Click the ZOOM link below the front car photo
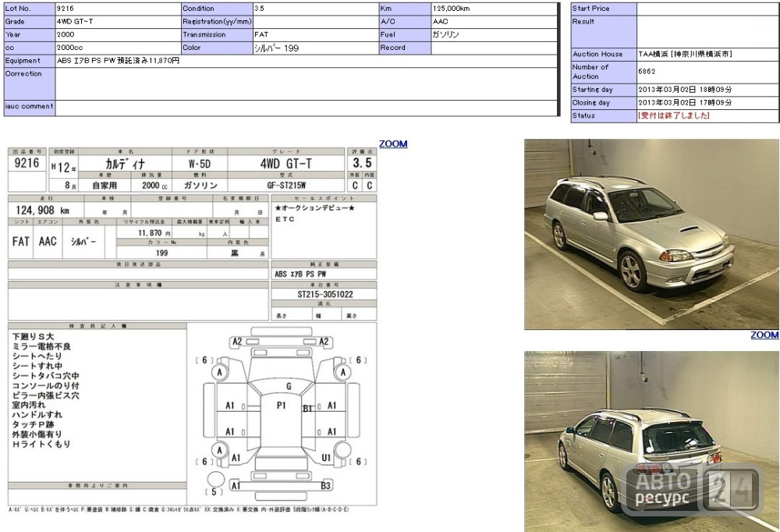Screen dimensions: 780x532 tap(764, 335)
